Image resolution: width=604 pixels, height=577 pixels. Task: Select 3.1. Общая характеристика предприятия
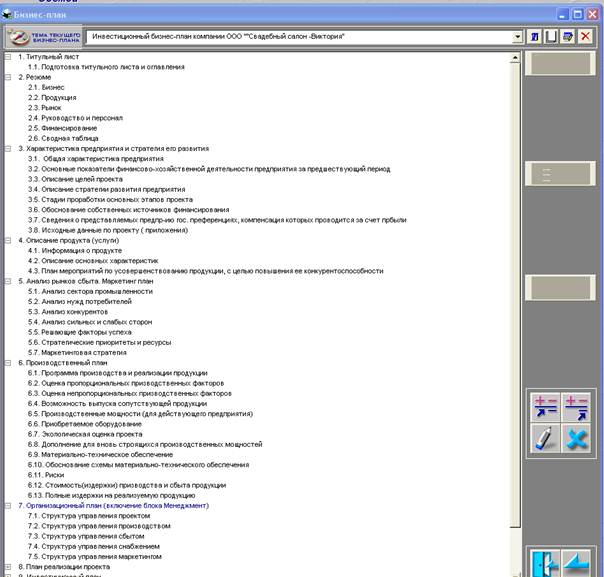(x=96, y=159)
